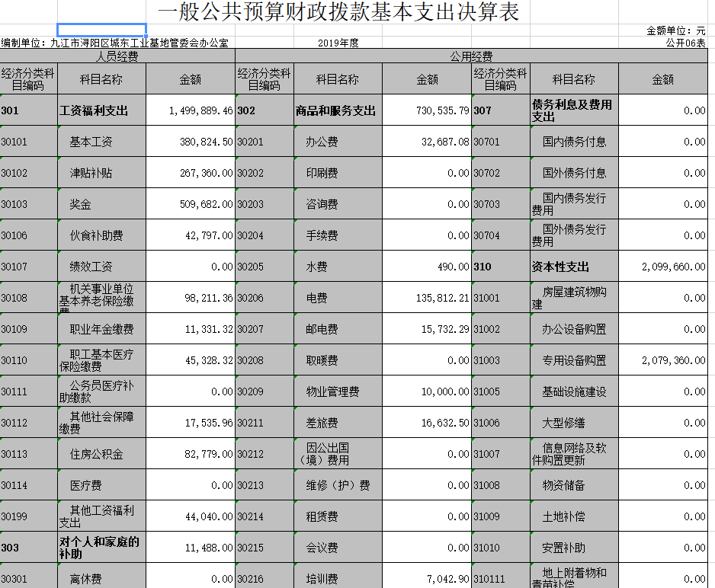Click the title 一般公共预算财政拨款基本支出决算表
715x588 pixels.
point(338,13)
